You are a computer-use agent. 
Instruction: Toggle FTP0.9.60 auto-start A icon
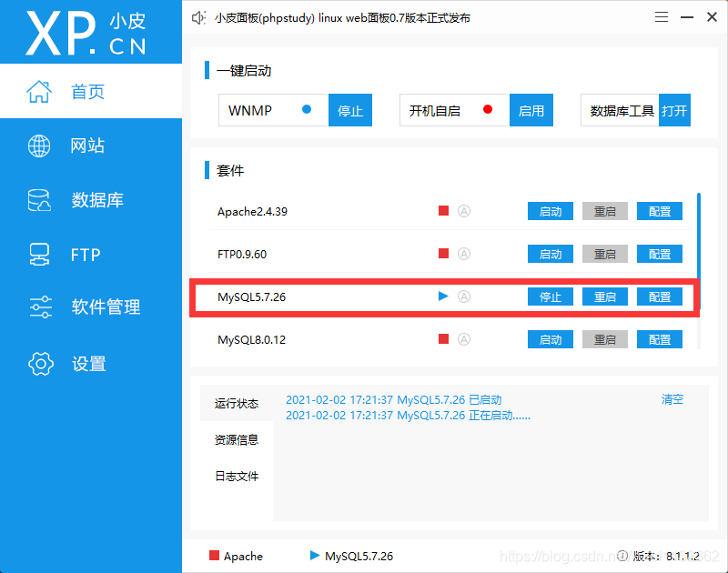pos(464,254)
